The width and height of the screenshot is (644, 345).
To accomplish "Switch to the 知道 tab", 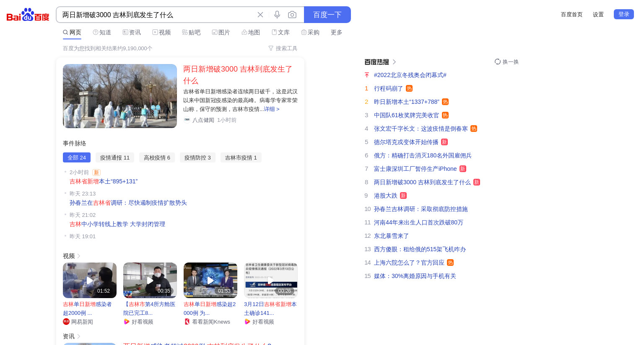I will 102,32.
